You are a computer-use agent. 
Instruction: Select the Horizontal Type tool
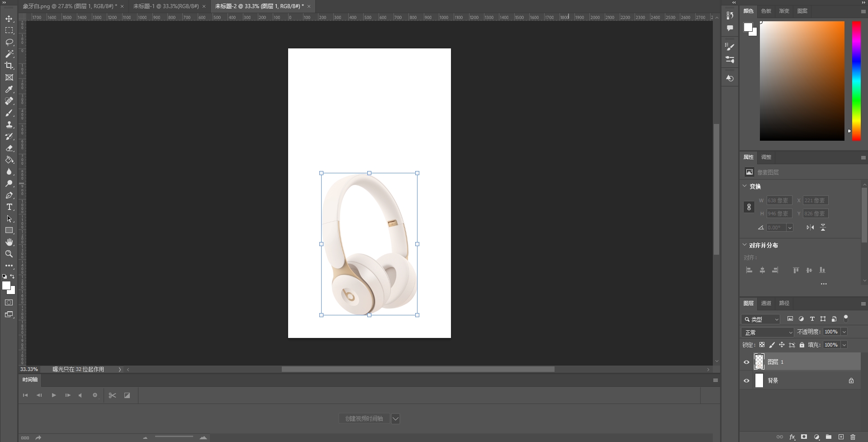click(9, 207)
